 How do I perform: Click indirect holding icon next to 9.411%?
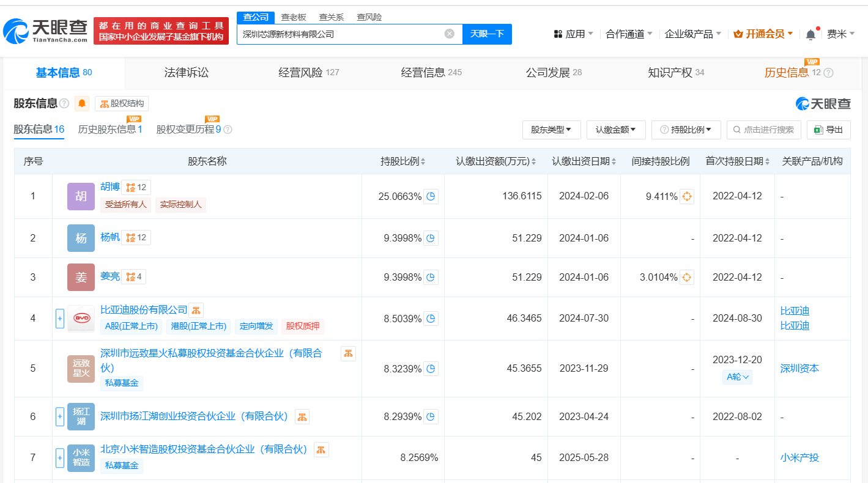point(687,196)
